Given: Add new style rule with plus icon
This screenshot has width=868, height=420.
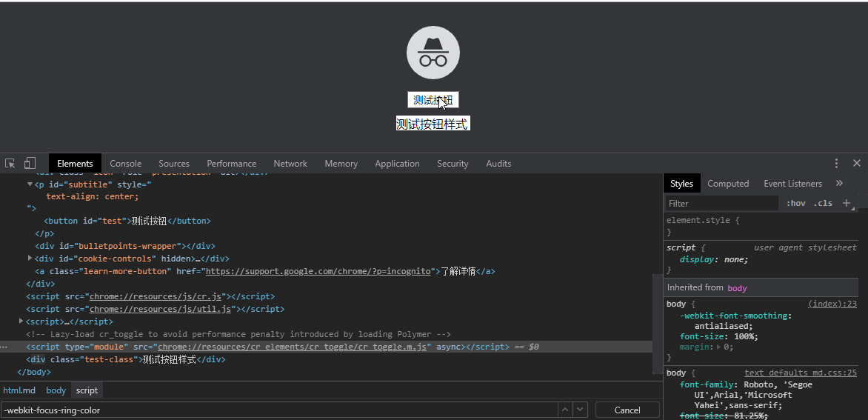Looking at the screenshot, I should (x=846, y=203).
